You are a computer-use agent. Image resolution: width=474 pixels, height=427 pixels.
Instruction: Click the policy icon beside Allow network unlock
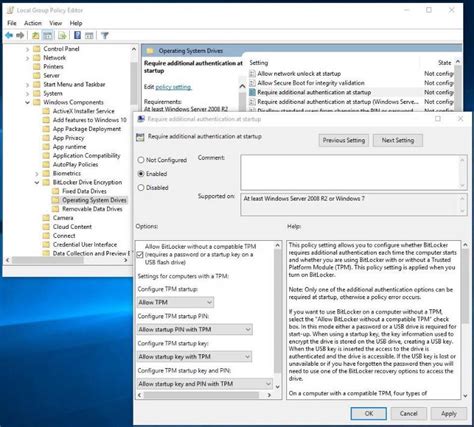click(252, 73)
